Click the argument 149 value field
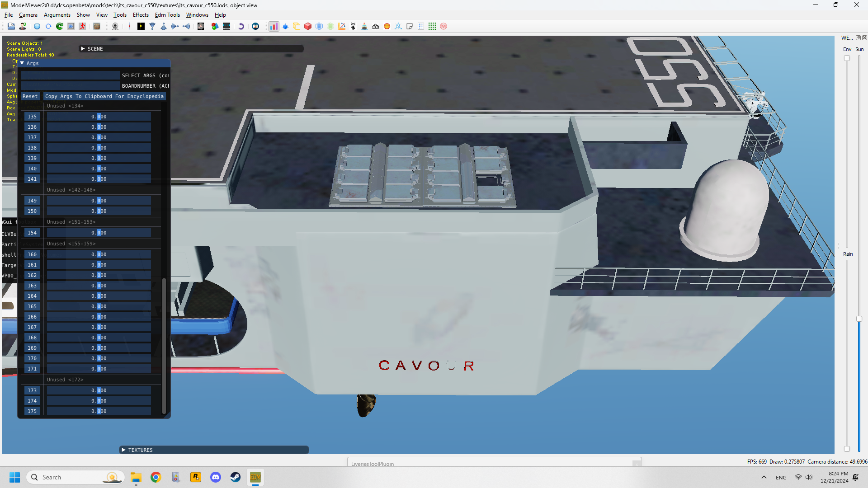 point(99,201)
